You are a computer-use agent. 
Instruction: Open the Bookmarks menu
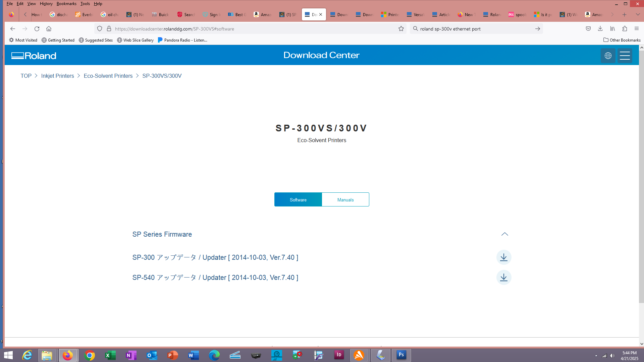pos(66,4)
